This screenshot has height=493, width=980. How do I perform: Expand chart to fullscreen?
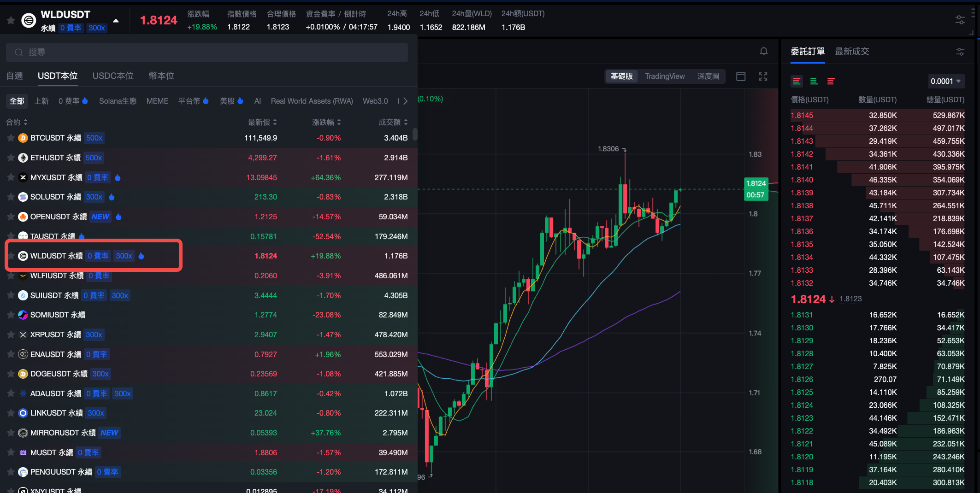(763, 76)
